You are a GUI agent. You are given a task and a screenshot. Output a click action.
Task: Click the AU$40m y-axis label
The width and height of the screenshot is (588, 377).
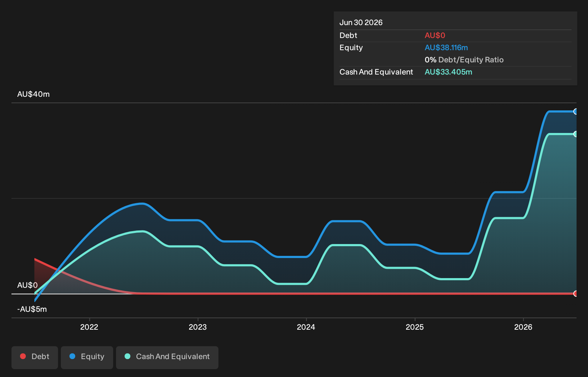(x=33, y=94)
